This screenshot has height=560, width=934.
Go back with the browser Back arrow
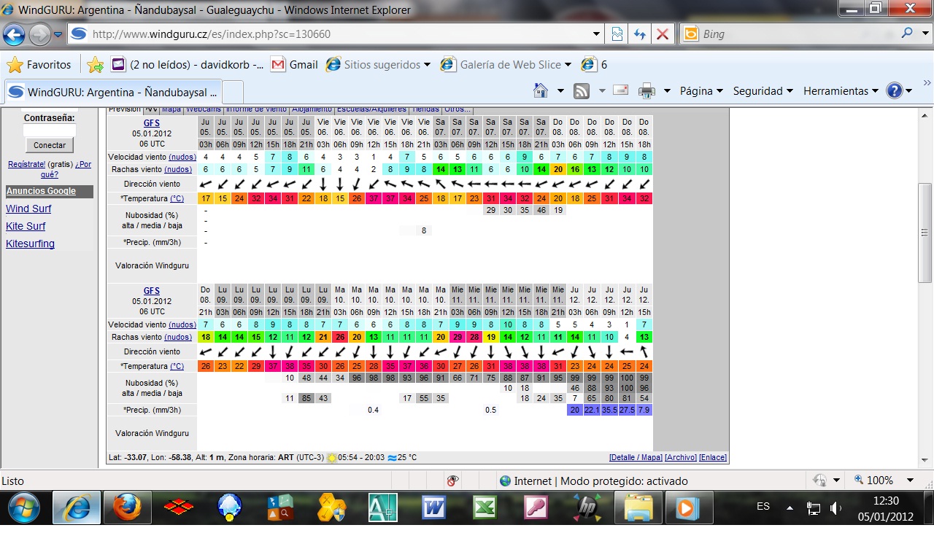[14, 34]
